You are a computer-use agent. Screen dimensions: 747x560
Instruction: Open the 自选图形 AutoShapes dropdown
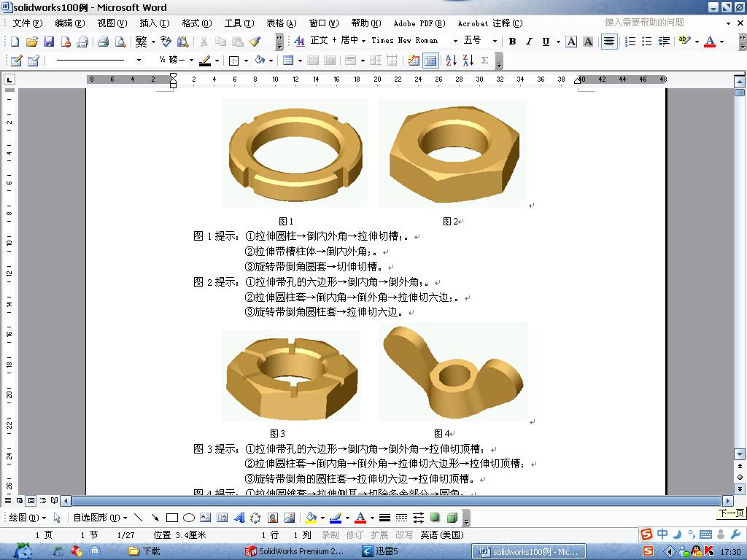[x=100, y=518]
